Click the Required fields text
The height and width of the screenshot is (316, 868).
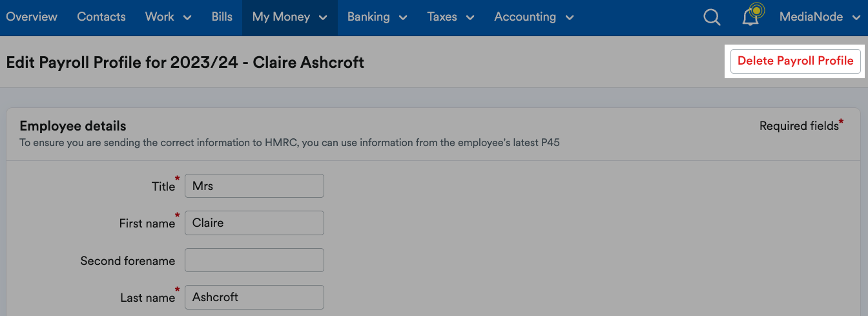(801, 126)
